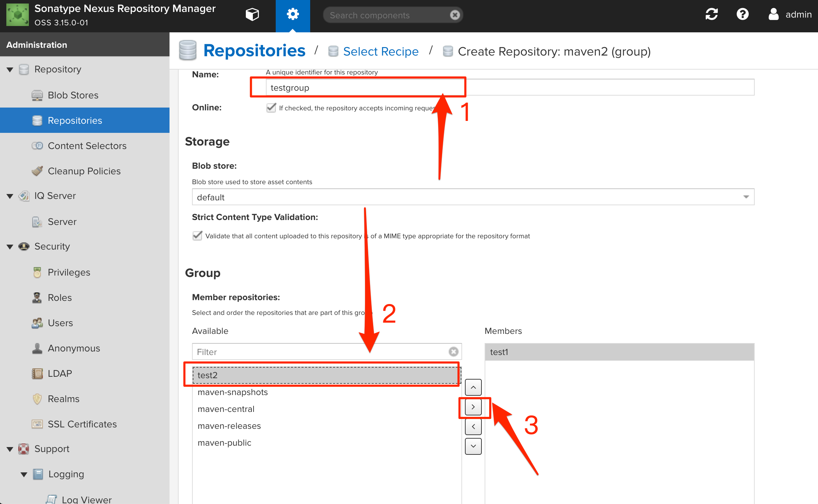Open Realms menu item
Viewport: 818px width, 504px height.
coord(84,399)
